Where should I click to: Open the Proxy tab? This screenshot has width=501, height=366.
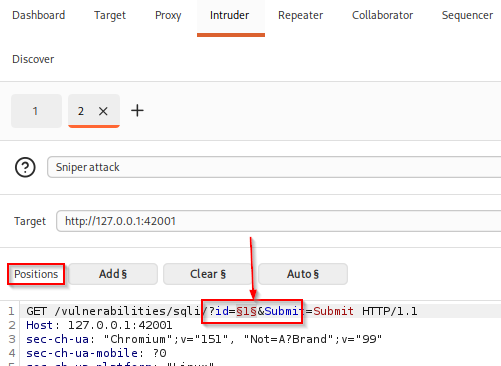168,15
